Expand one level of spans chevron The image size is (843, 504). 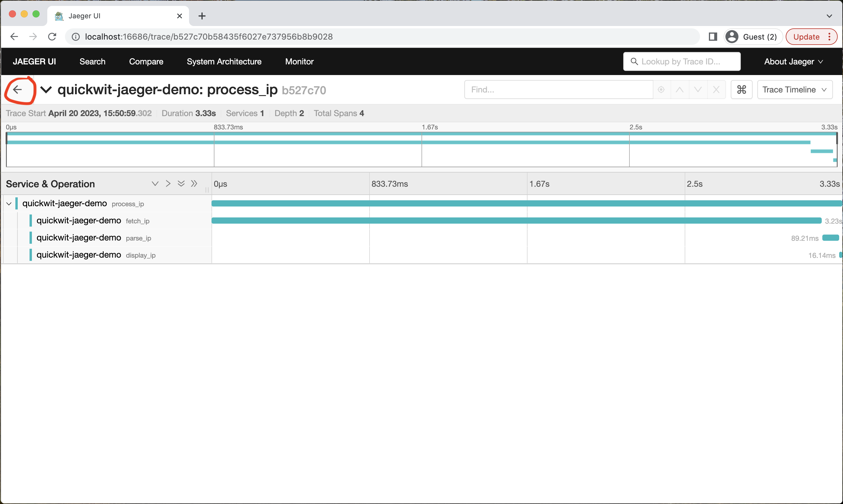coord(155,184)
